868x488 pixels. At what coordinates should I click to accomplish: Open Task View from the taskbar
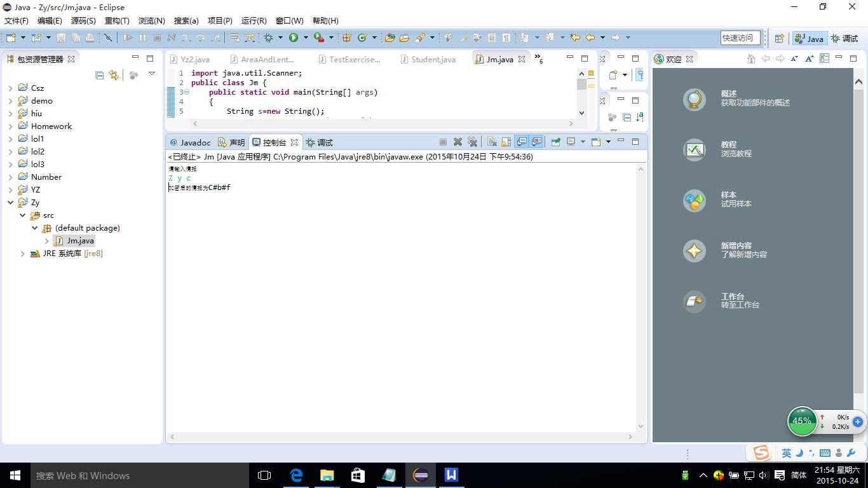tap(264, 475)
